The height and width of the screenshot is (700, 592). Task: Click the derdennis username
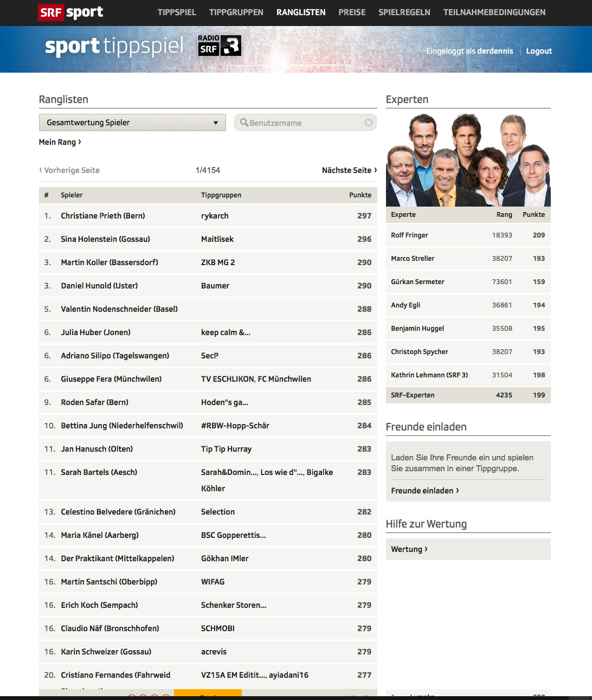[x=495, y=51]
